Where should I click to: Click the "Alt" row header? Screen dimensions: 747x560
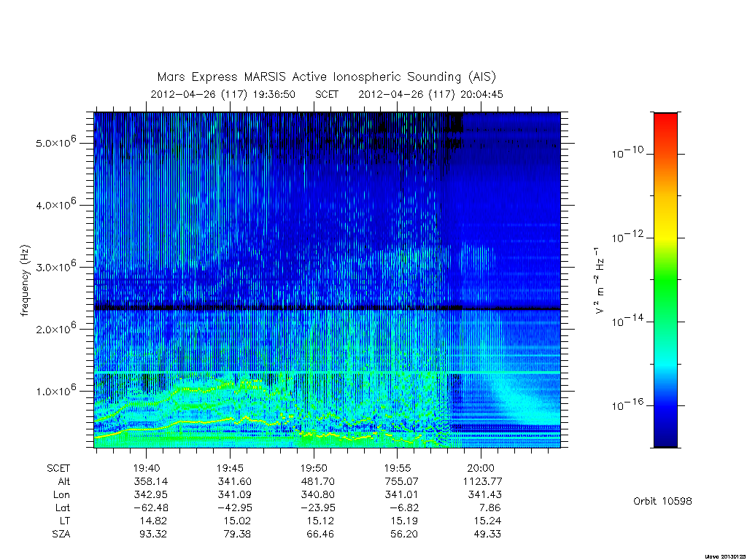[x=64, y=481]
